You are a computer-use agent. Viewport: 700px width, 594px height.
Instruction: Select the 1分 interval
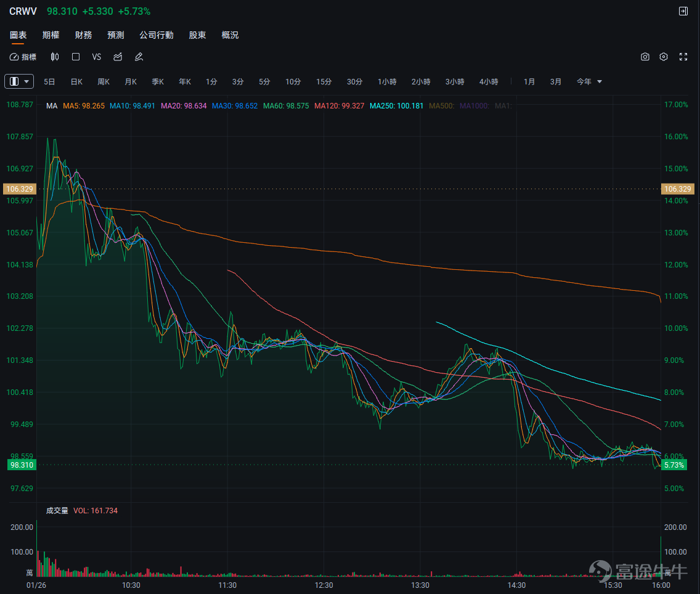click(211, 82)
